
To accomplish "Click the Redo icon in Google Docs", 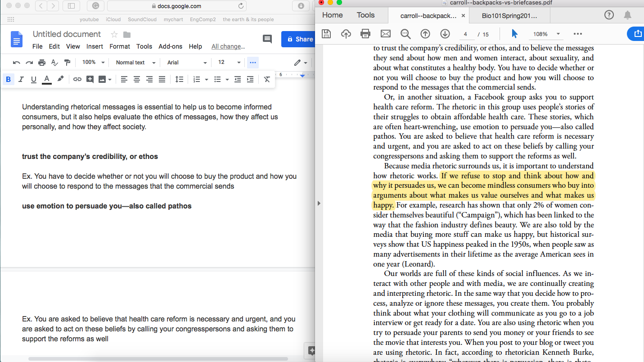I will coord(29,63).
